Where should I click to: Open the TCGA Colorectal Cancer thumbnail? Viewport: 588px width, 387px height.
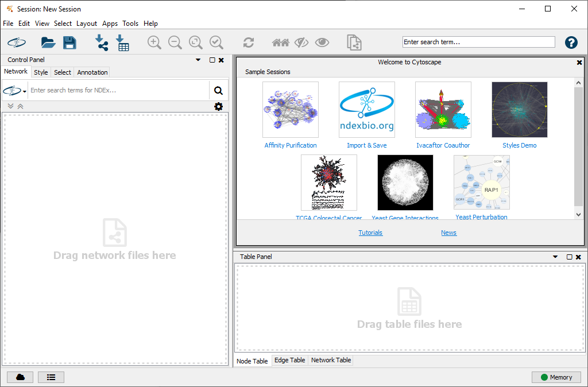[329, 183]
